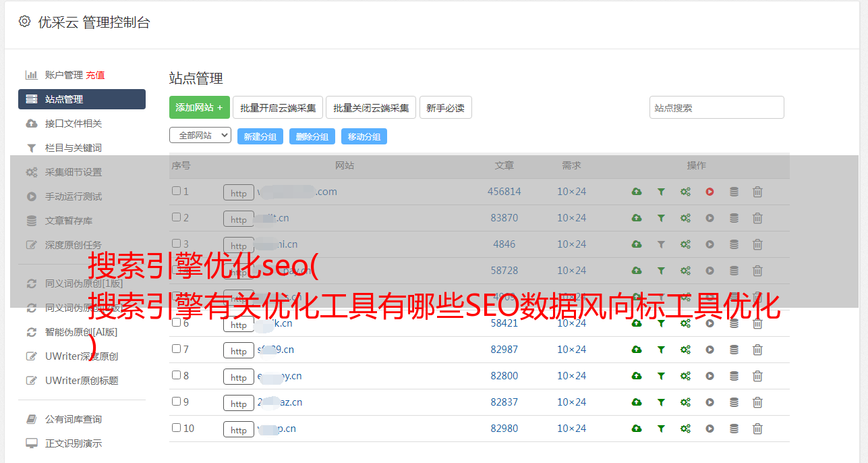Screen dimensions: 868x463
Task: Select the checkbox for site 3
Action: tap(176, 244)
